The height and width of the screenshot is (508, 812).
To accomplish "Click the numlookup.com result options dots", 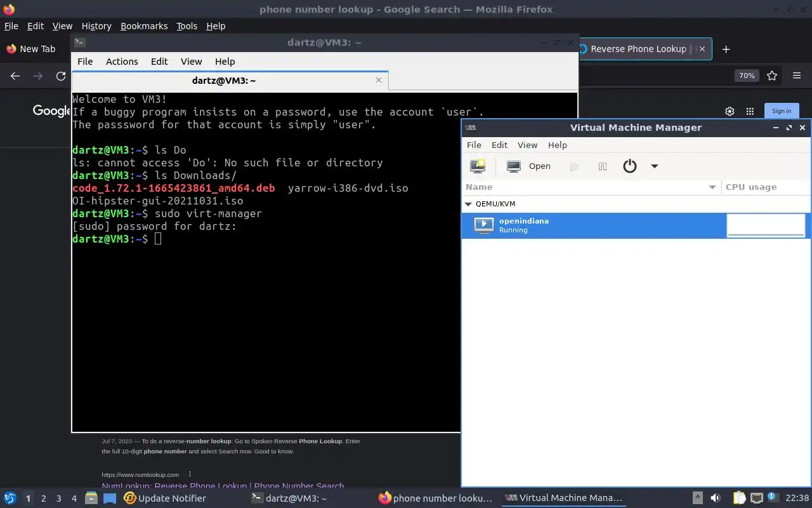I will pyautogui.click(x=190, y=474).
